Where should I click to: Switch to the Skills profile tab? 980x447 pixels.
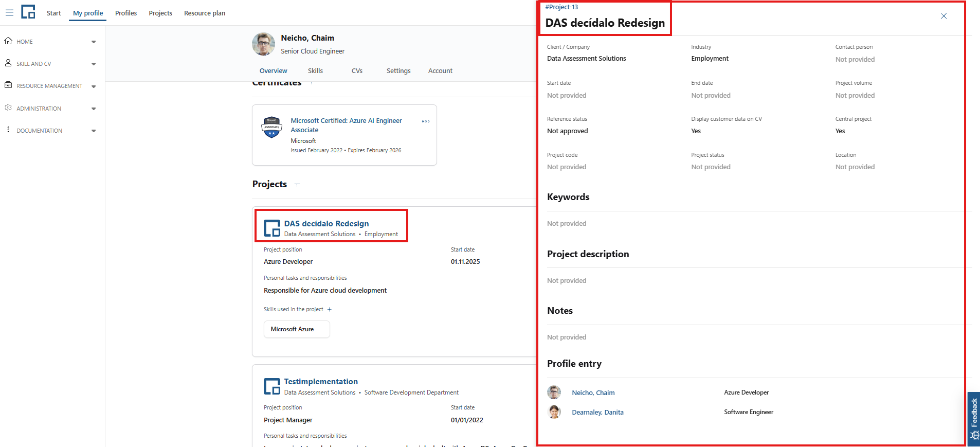click(x=315, y=71)
